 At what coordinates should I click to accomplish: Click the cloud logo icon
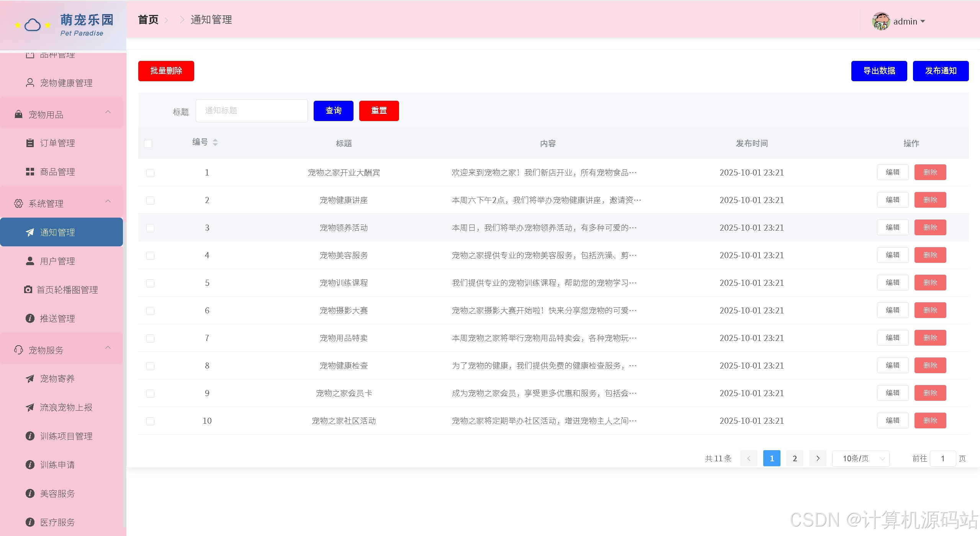[33, 25]
